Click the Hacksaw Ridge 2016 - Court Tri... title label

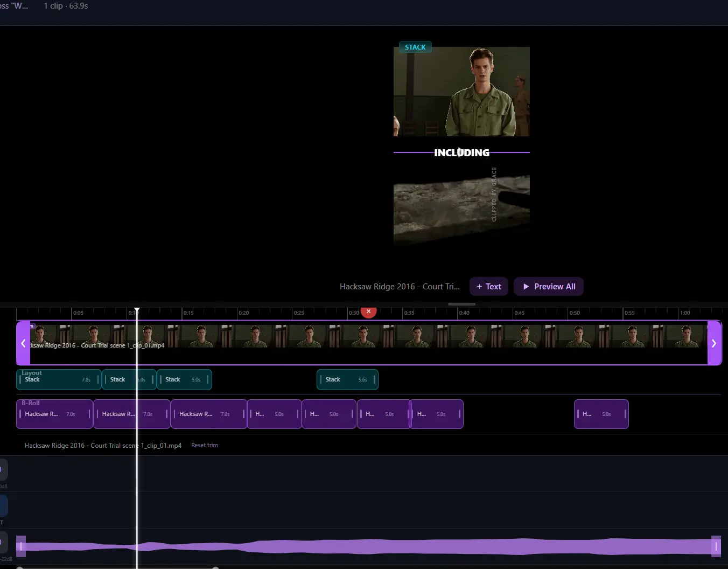coord(400,287)
